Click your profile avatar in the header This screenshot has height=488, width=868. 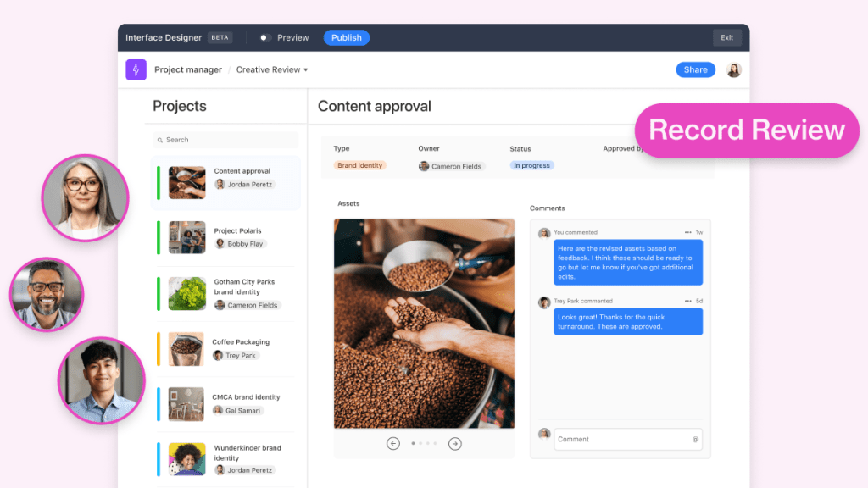coord(733,69)
